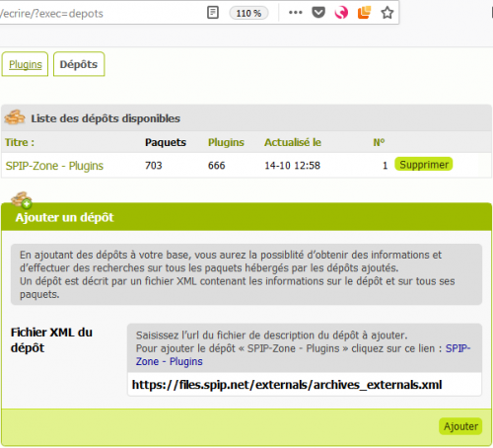
Task: Sort list by Plugins column
Action: pos(226,142)
